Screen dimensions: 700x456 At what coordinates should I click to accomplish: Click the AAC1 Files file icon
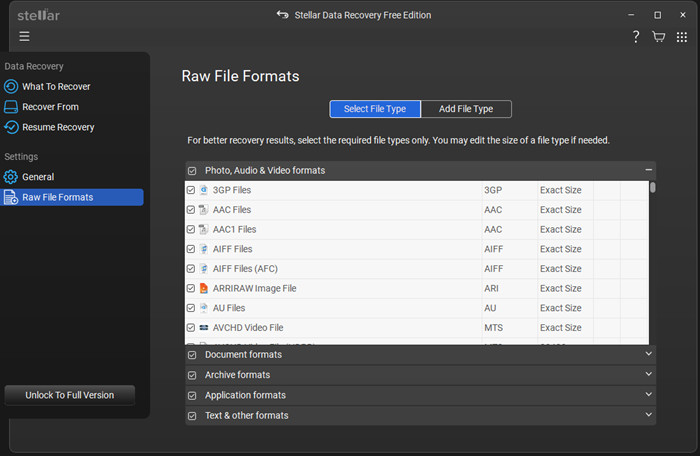204,229
